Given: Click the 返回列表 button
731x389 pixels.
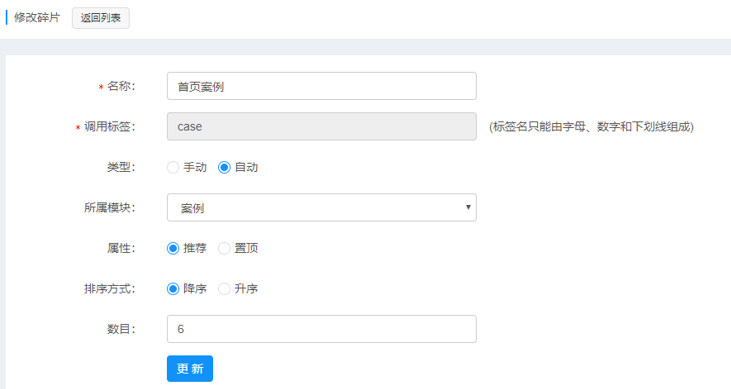Looking at the screenshot, I should click(101, 18).
